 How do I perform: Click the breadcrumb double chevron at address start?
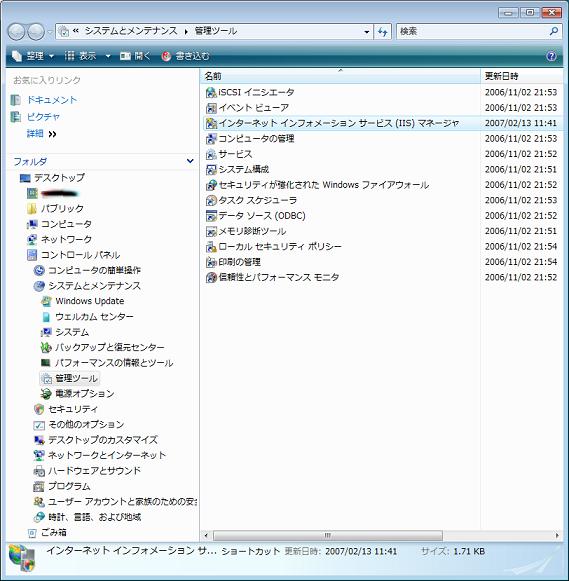76,31
